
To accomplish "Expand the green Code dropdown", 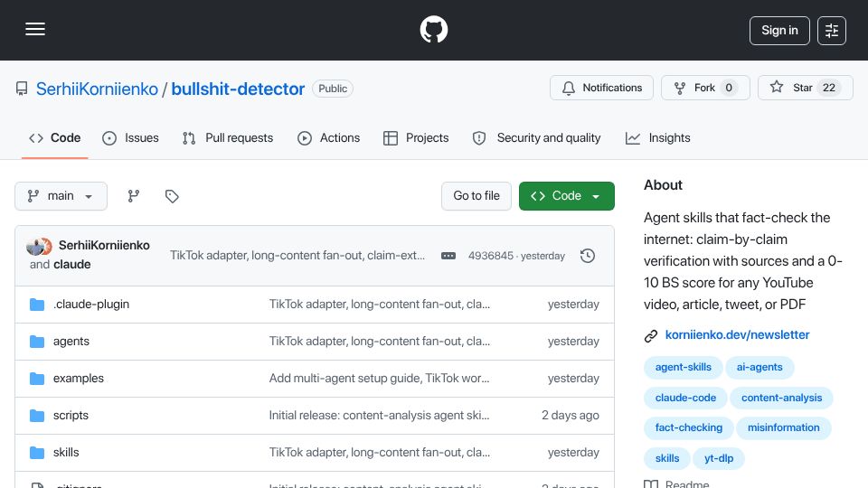I will point(566,196).
